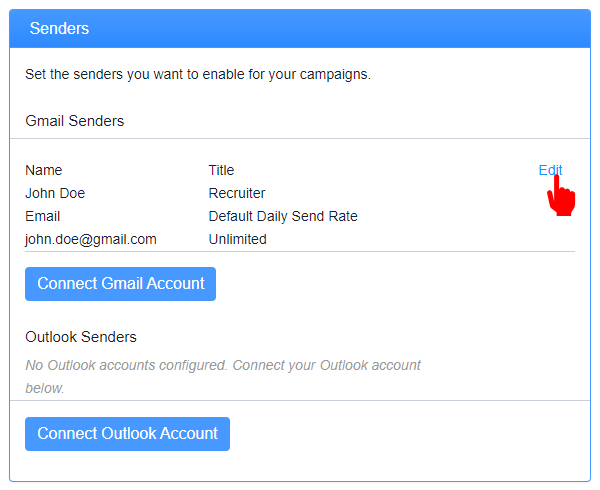Click the Connect Outlook Account button
The width and height of the screenshot is (600, 490).
coord(127,434)
